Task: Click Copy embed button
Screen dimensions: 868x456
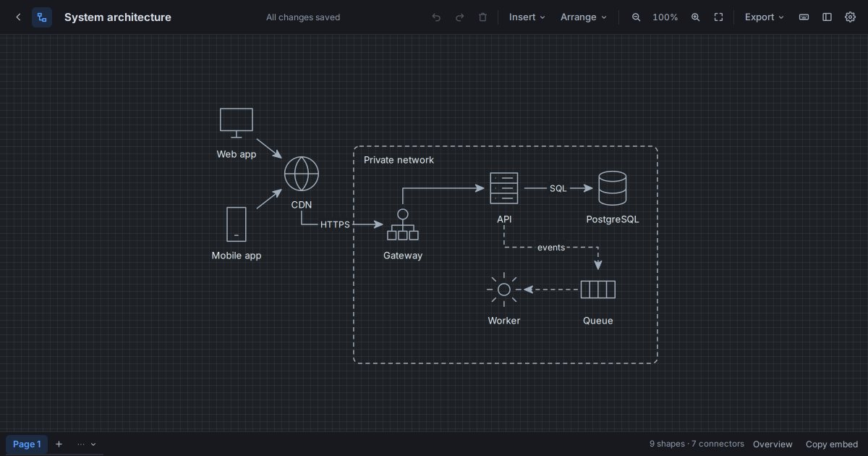Action: tap(832, 444)
